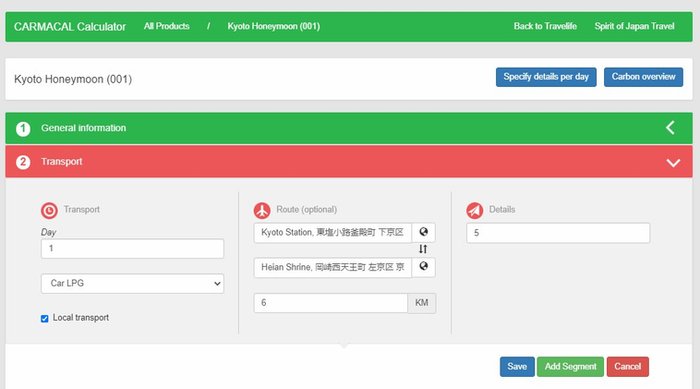Open Kyoto Honeymoon (001) breadcrumb link

pos(274,26)
